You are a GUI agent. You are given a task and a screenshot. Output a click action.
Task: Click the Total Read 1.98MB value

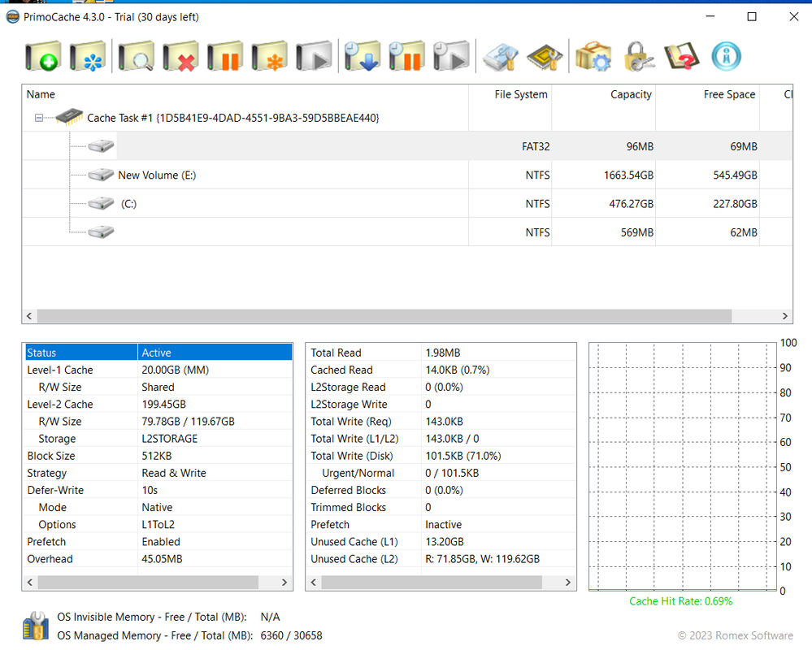point(443,353)
